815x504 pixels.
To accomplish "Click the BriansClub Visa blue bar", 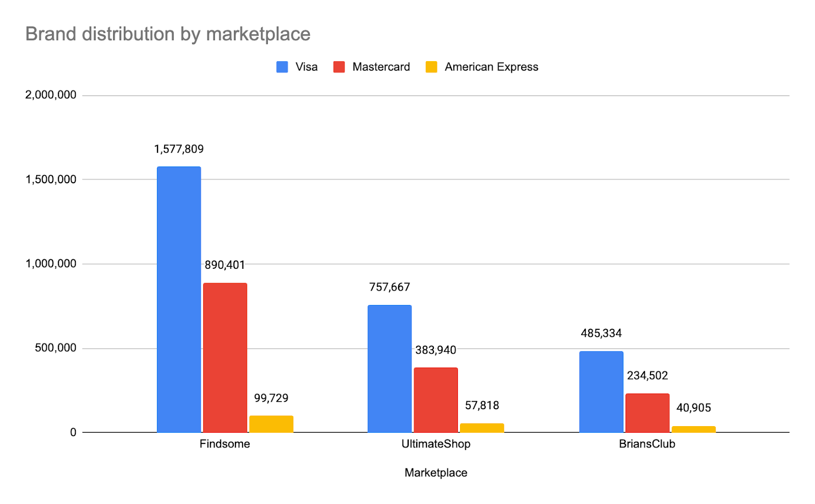I will pyautogui.click(x=601, y=391).
